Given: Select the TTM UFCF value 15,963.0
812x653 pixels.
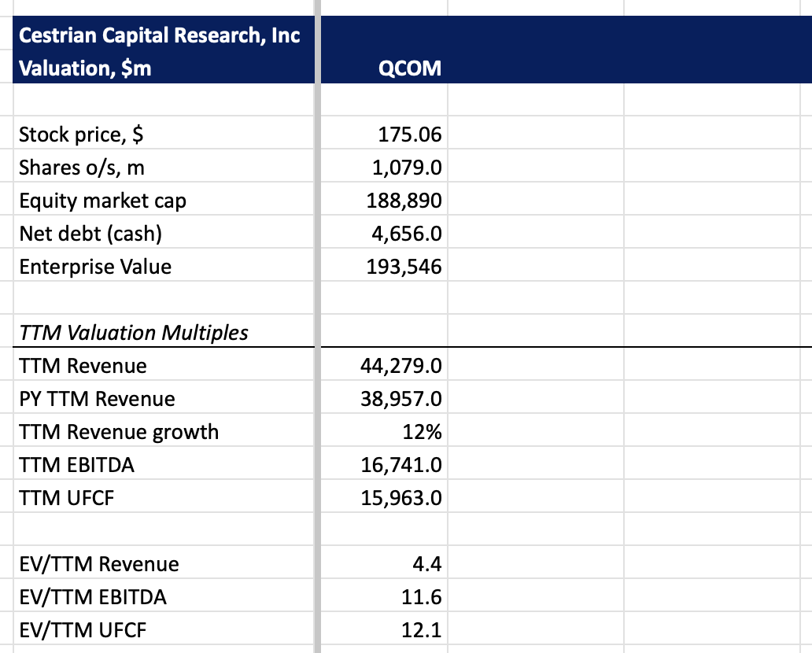Looking at the screenshot, I should point(409,498).
